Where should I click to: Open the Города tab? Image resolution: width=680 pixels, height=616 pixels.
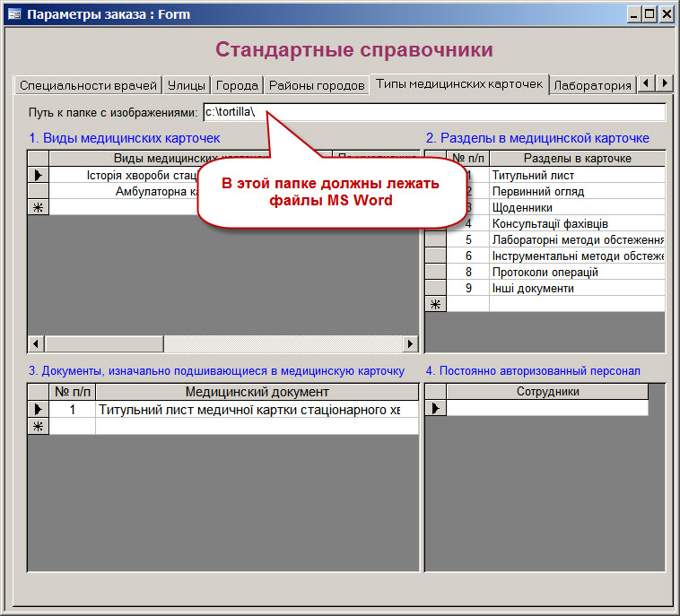click(x=238, y=85)
